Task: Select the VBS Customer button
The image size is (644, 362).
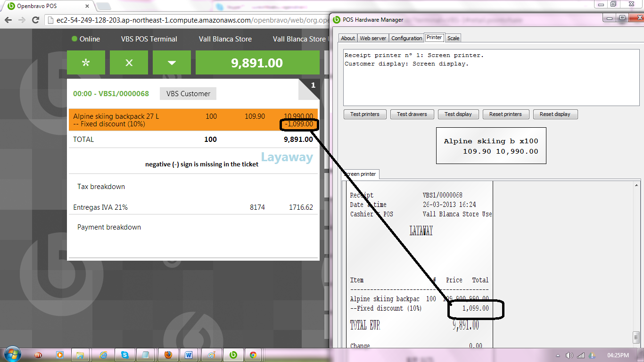Action: click(x=188, y=93)
